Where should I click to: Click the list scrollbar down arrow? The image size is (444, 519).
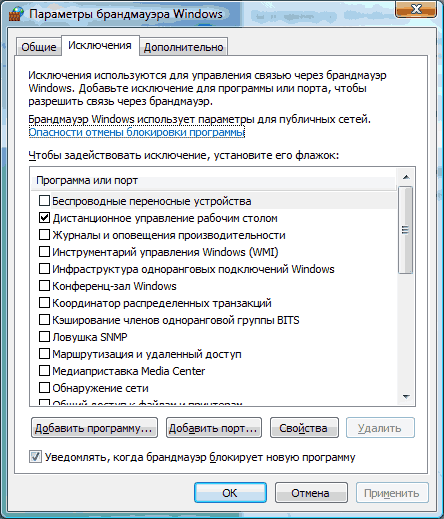click(x=406, y=396)
